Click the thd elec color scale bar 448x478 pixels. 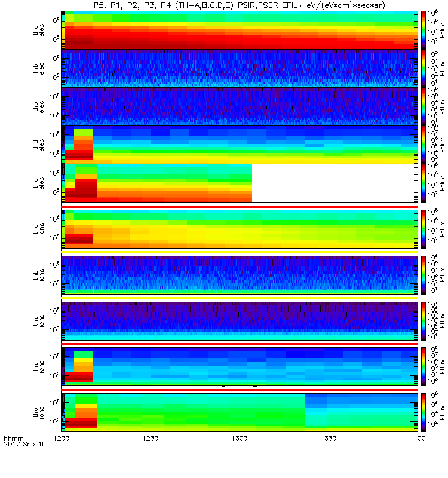point(424,145)
